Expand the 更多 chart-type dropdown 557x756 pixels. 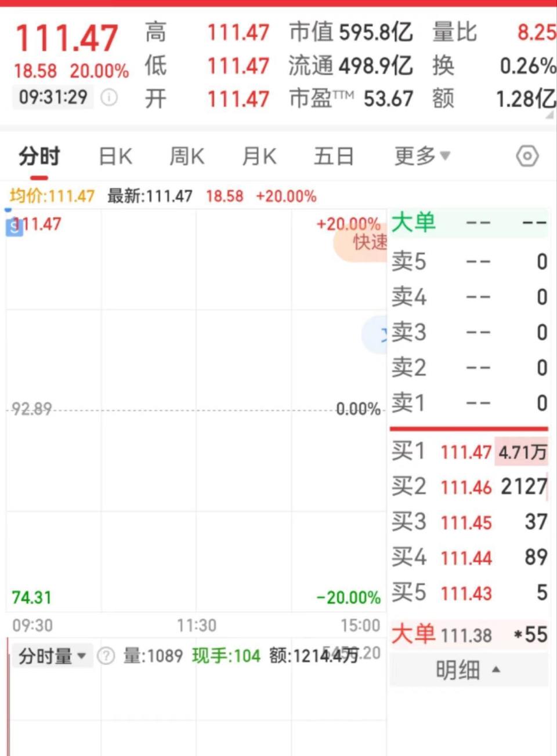tap(422, 156)
